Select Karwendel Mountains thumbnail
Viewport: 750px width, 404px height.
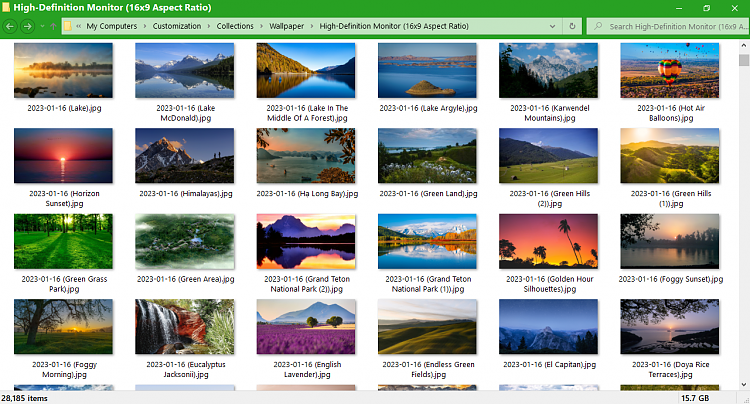pos(548,70)
